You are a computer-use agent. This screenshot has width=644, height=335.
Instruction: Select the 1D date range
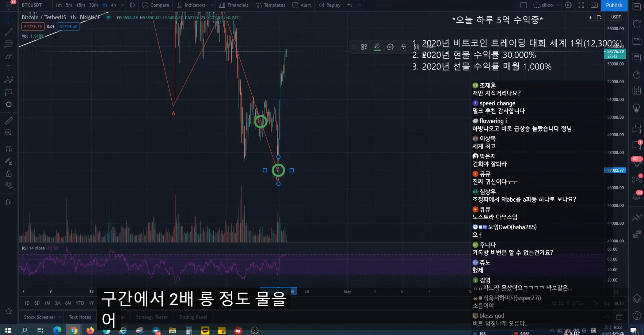click(27, 303)
